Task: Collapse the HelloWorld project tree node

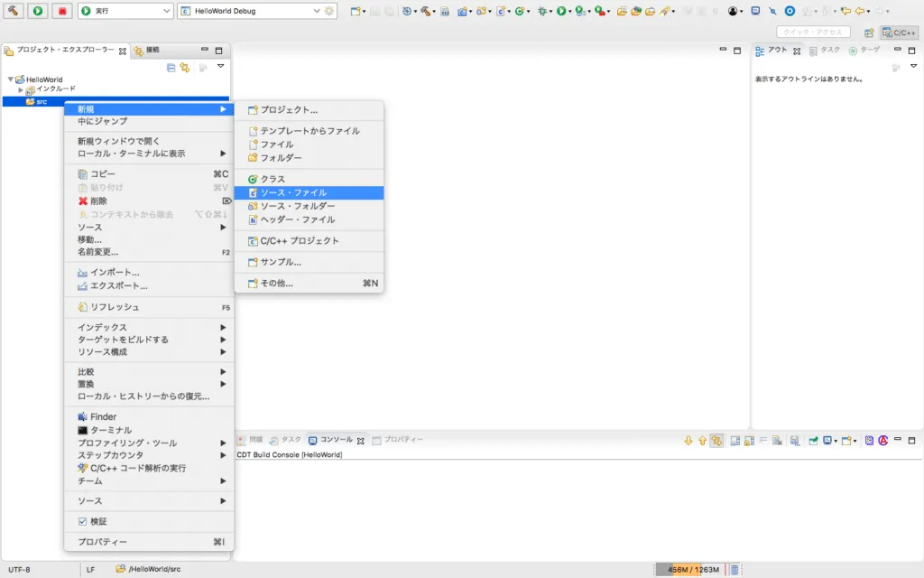Action: (x=10, y=79)
